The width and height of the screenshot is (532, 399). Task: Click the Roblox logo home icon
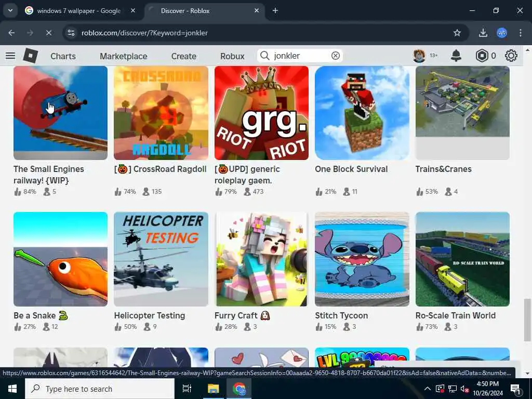click(31, 56)
